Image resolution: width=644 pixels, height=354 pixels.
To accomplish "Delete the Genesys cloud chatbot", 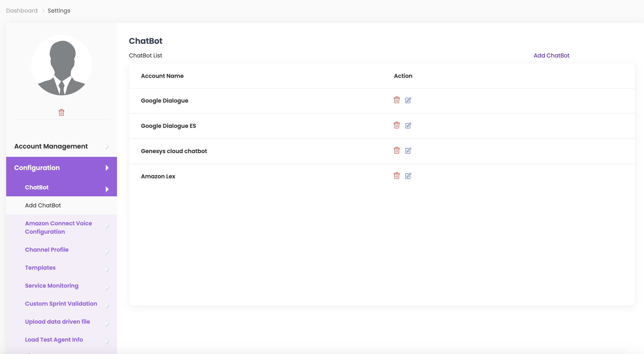I will [x=397, y=151].
